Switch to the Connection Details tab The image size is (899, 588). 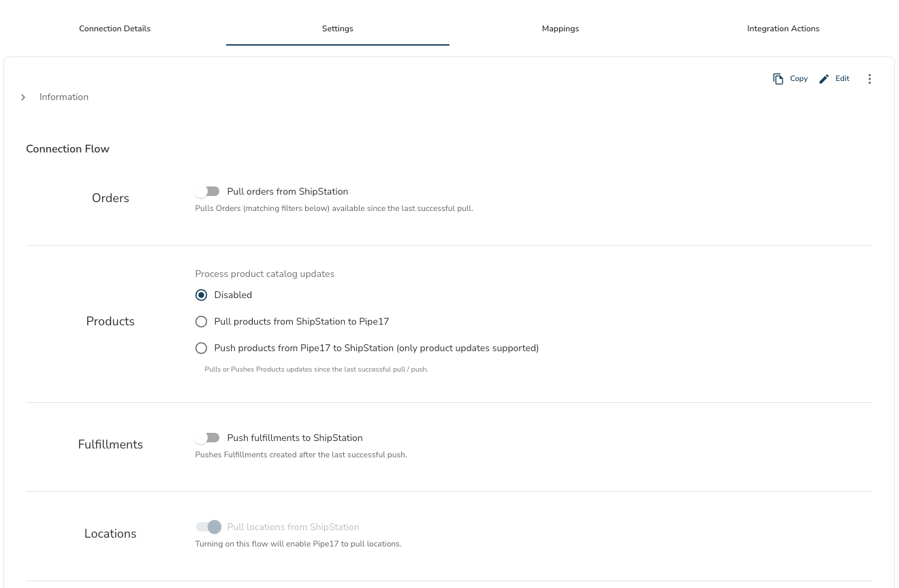click(x=114, y=29)
